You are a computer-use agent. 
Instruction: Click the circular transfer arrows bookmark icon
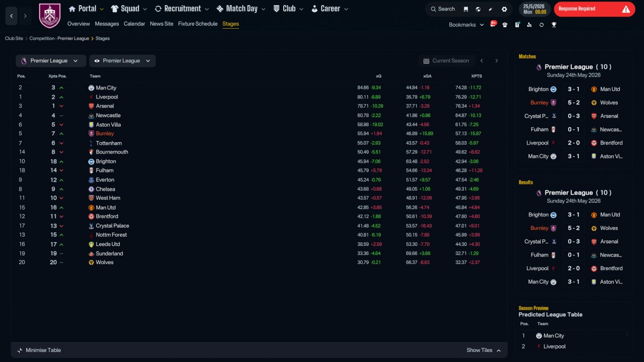click(541, 25)
